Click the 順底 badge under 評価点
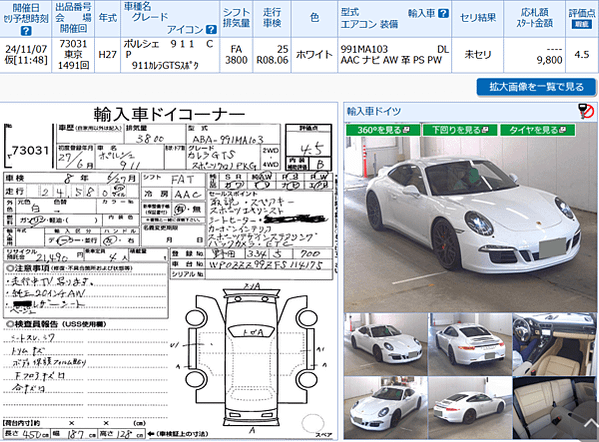 (x=581, y=24)
